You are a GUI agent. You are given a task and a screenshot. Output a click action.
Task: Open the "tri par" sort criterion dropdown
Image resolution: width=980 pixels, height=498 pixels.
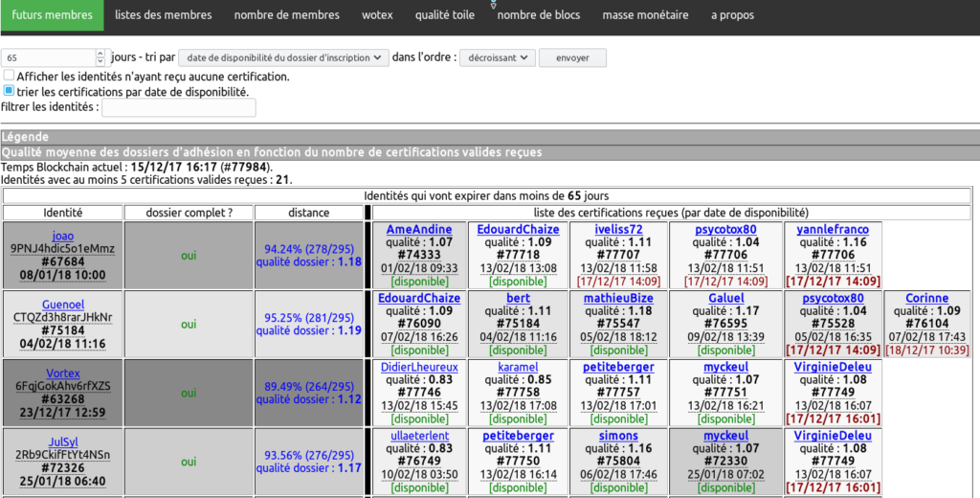pos(283,57)
